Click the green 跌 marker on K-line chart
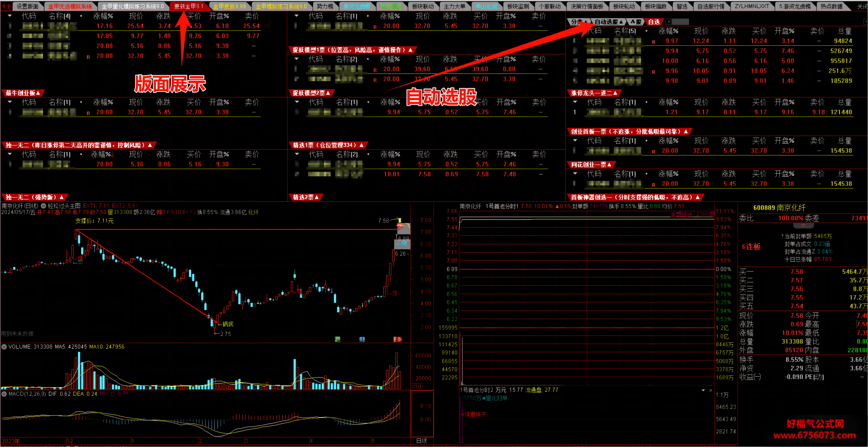 [338, 339]
